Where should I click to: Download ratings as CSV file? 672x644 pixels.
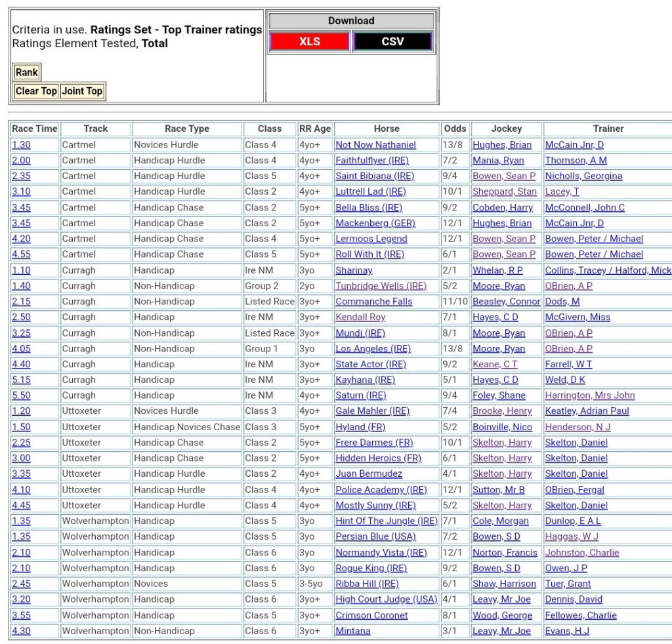click(392, 41)
